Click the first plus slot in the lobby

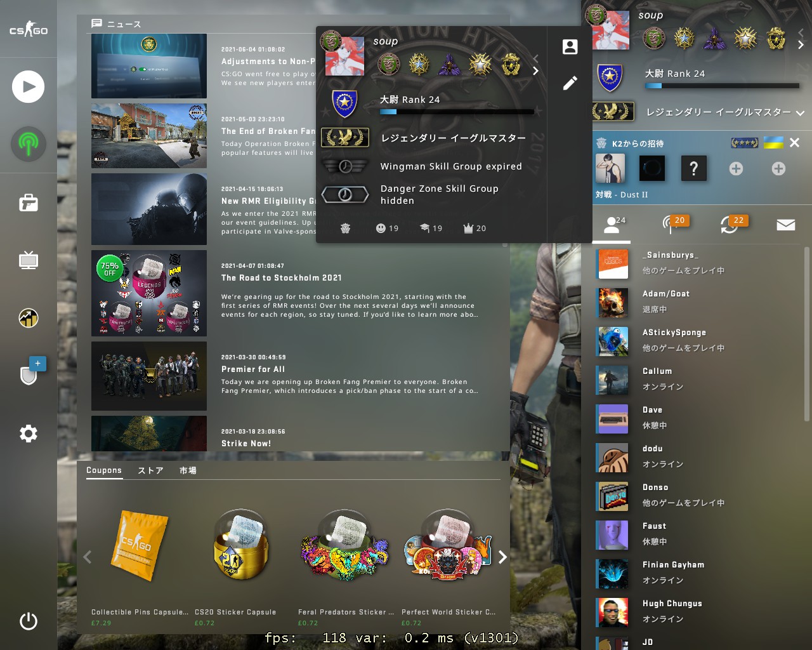736,168
